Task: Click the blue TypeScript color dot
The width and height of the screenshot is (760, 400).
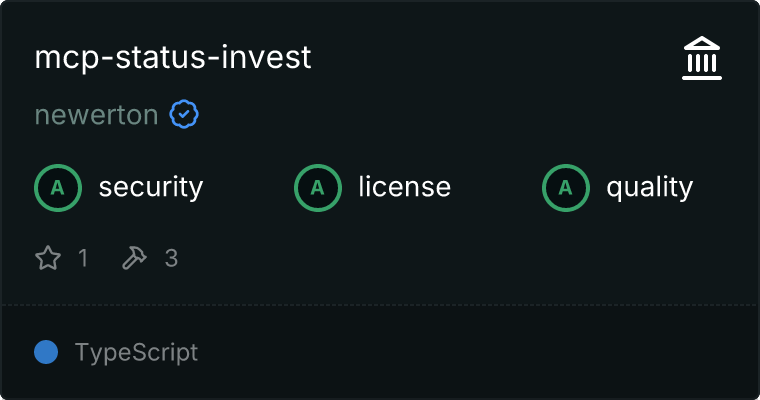Action: 46,352
